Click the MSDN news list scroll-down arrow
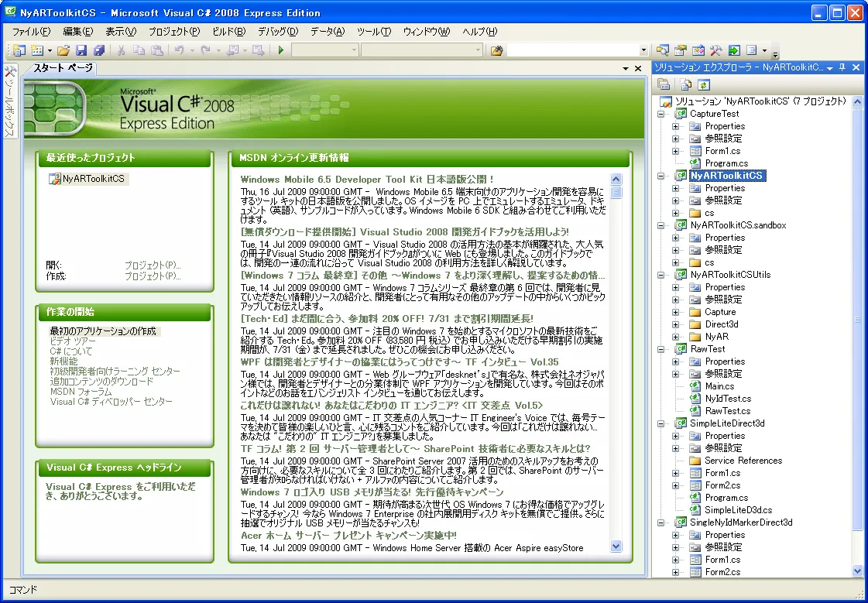868x603 pixels. coord(616,546)
